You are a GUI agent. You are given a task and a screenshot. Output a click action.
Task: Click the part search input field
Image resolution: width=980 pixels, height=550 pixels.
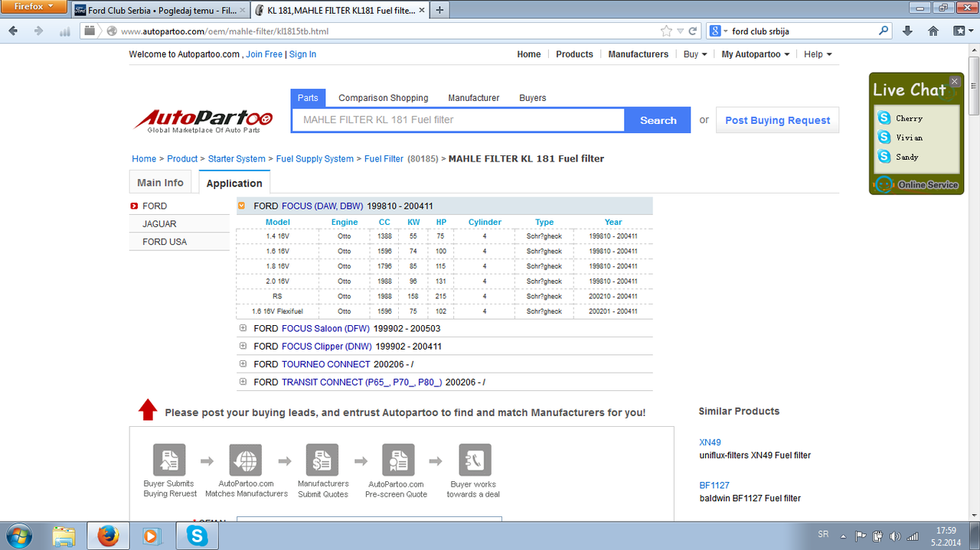pyautogui.click(x=459, y=120)
